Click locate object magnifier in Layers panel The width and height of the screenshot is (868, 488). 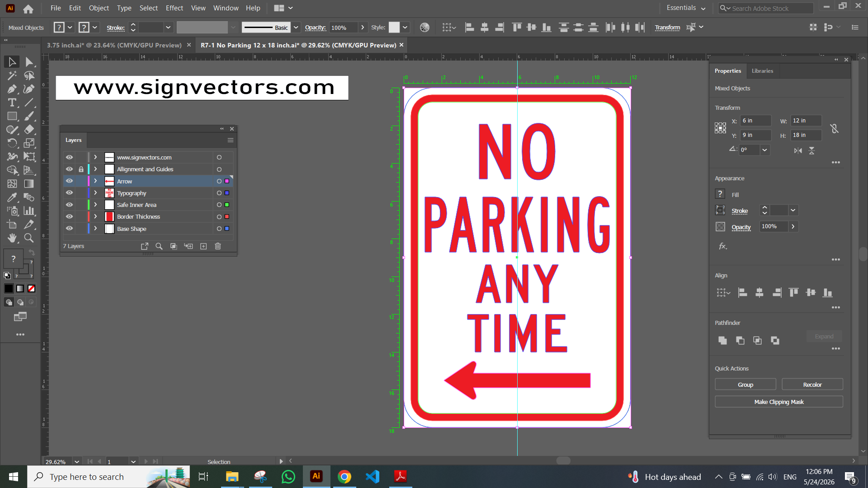159,246
